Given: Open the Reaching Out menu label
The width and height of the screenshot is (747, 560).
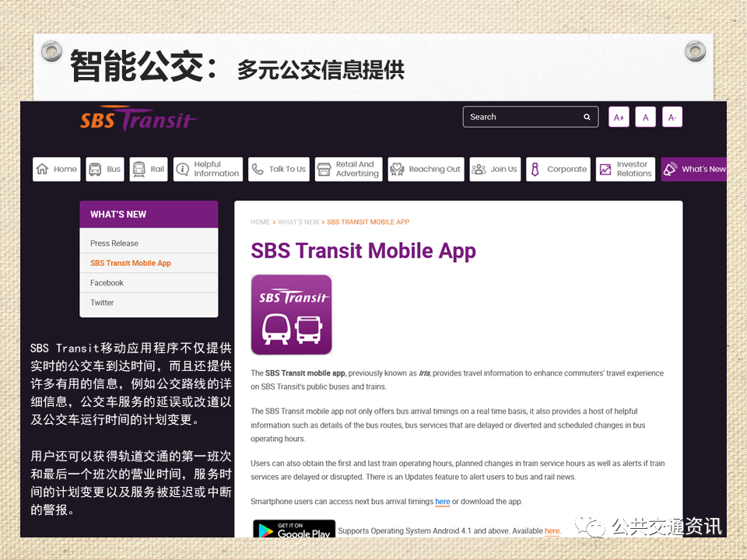Looking at the screenshot, I should click(434, 169).
